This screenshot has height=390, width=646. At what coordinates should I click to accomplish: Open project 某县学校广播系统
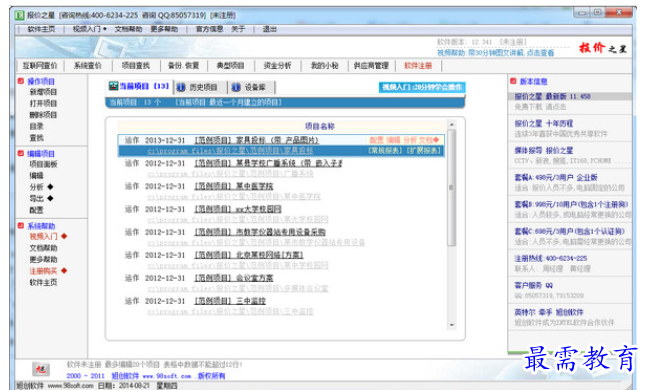(x=268, y=163)
